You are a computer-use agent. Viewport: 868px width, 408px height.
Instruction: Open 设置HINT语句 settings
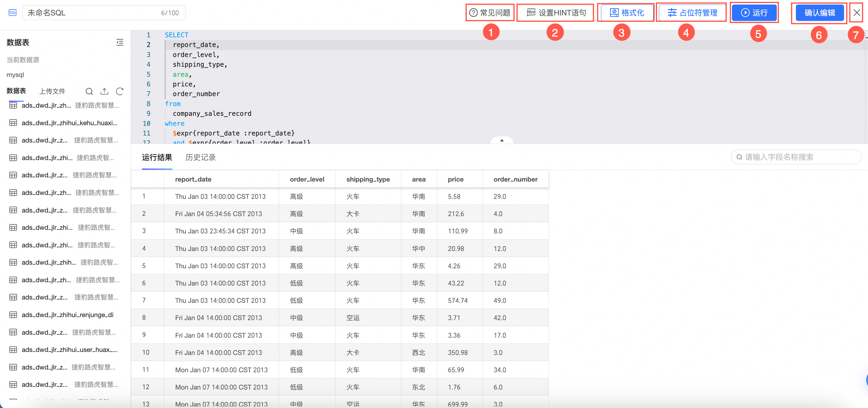pos(556,13)
